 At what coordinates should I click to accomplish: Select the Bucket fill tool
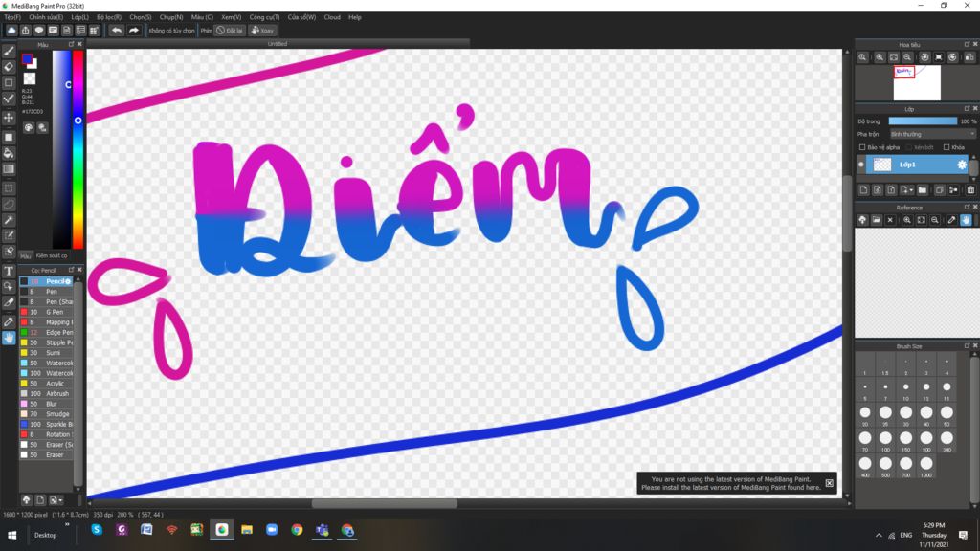[9, 153]
